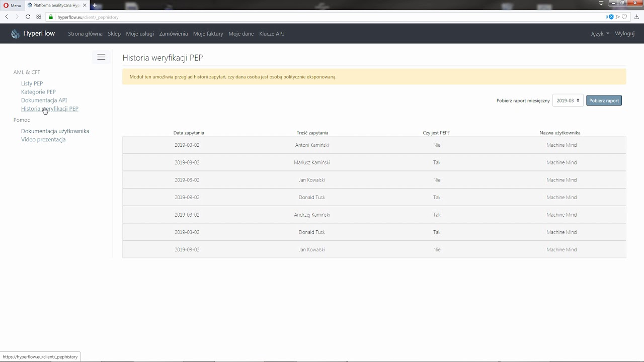Click the Czy jest PEP? column header
Viewport: 644px width, 362px height.
tap(436, 133)
